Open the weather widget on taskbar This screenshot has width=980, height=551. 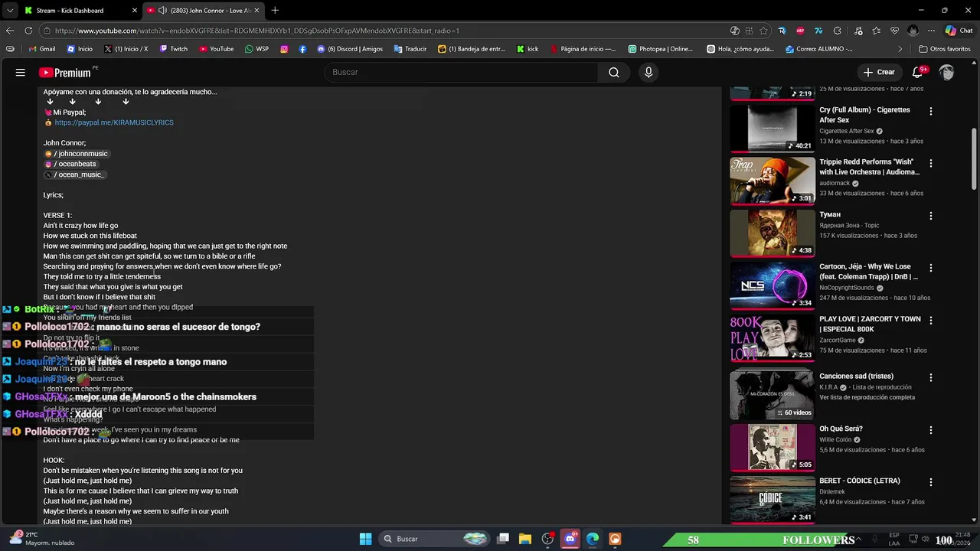42,539
